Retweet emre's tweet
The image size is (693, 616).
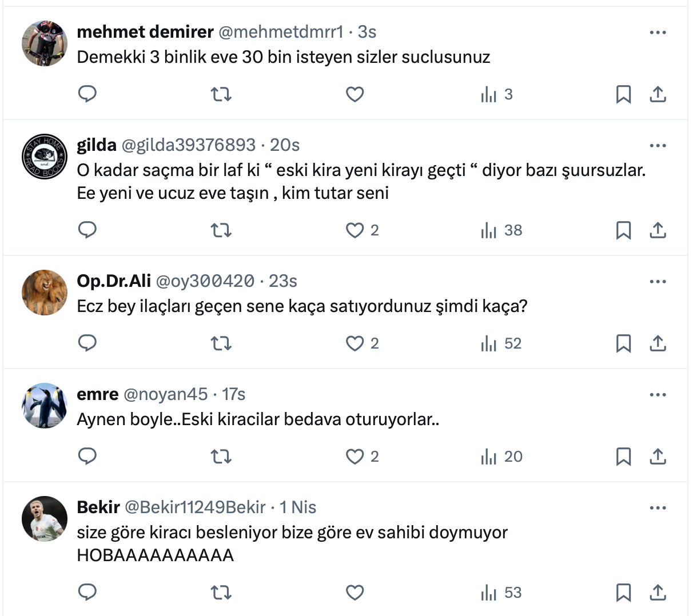tap(221, 457)
